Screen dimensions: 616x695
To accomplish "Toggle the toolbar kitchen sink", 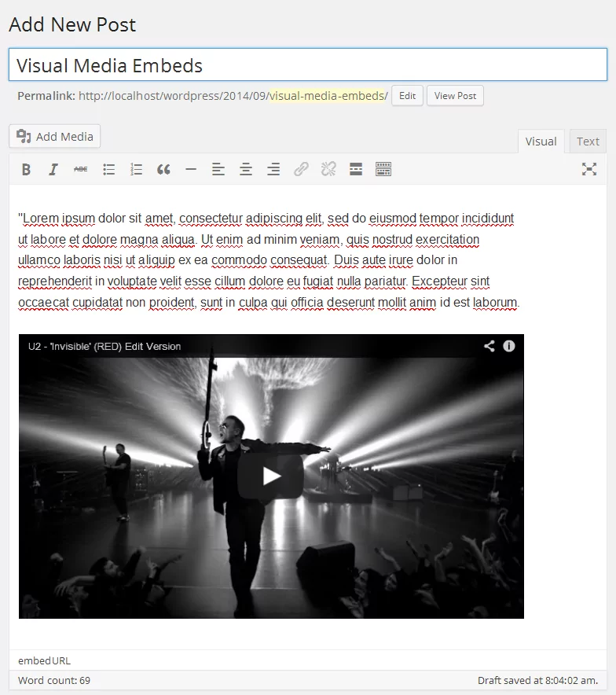I will pos(383,169).
